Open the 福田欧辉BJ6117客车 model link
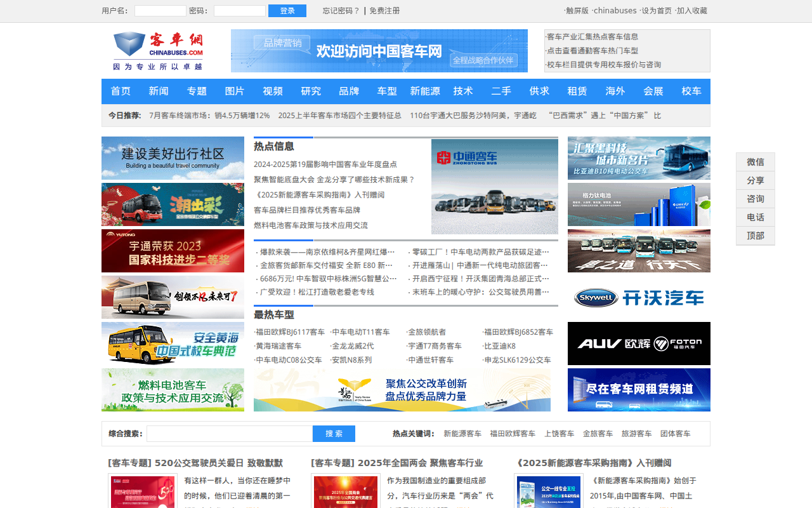Viewport: 812px width, 508px height. (290, 332)
